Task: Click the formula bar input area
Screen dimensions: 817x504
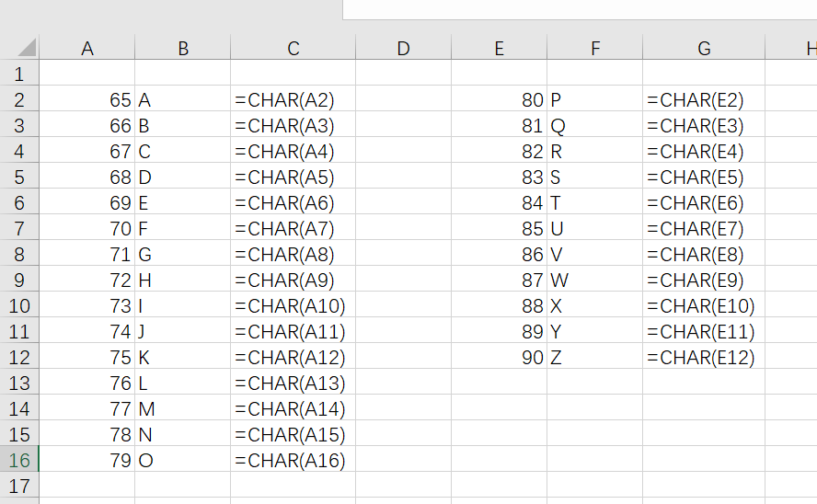Action: [580, 9]
